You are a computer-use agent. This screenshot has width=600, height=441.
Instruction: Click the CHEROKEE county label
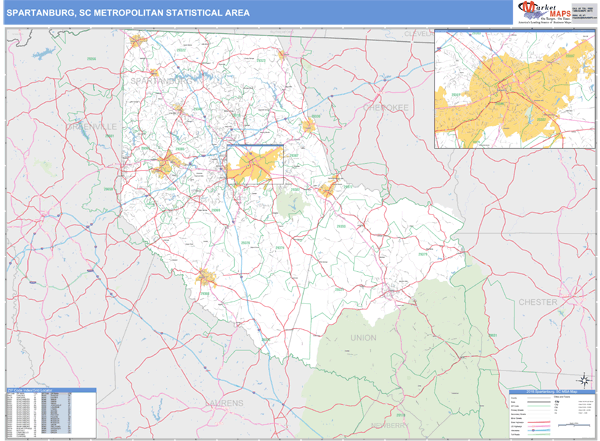tap(386, 108)
